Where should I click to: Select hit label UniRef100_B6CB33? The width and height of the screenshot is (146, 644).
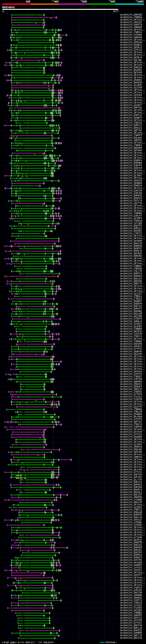tap(131, 331)
